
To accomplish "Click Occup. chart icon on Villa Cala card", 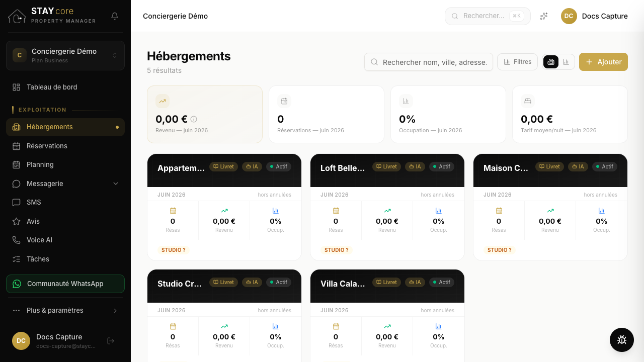I will [439, 326].
